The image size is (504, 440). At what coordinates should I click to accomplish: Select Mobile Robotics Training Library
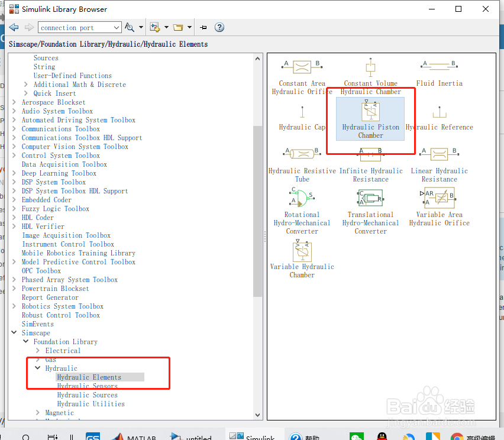click(x=79, y=253)
